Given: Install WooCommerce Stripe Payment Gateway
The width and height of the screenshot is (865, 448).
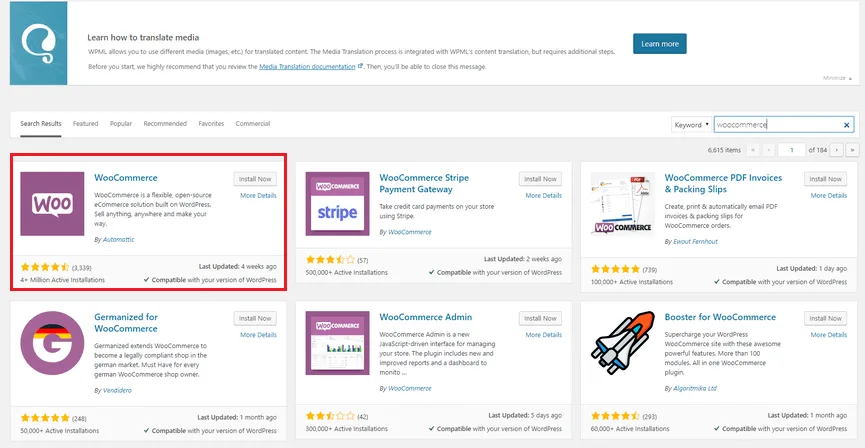Looking at the screenshot, I should pos(541,179).
